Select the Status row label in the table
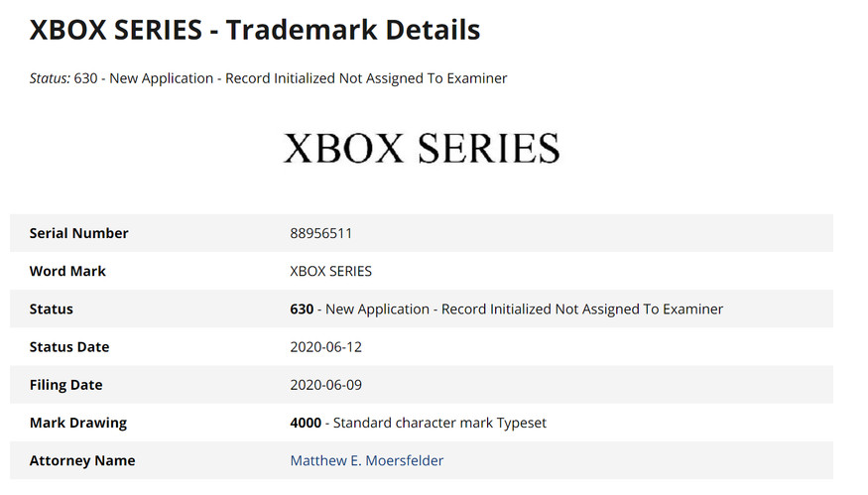 tap(52, 309)
